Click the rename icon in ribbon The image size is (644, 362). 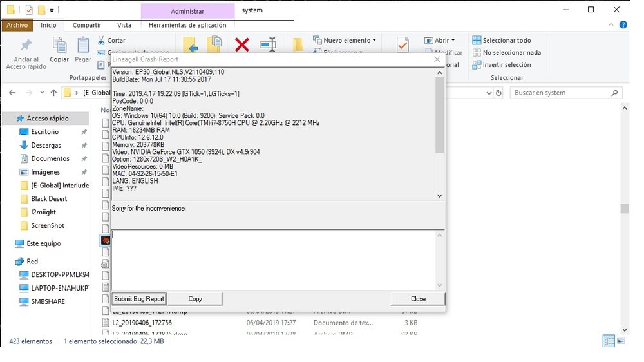pos(268,44)
